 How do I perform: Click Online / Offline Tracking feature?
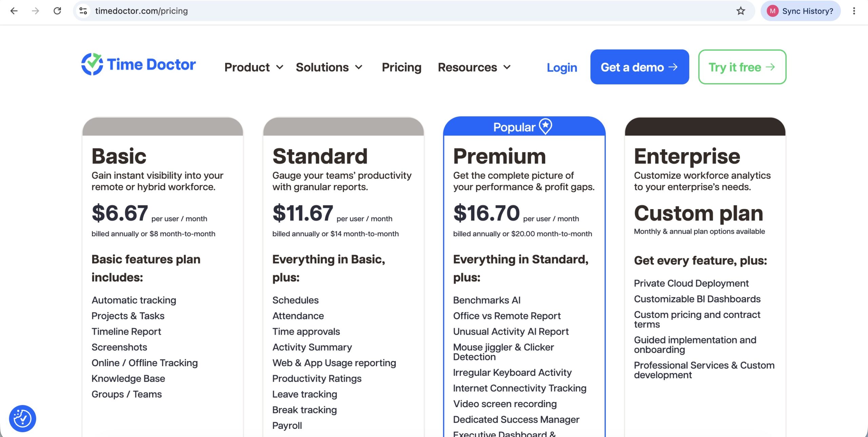[x=144, y=363]
